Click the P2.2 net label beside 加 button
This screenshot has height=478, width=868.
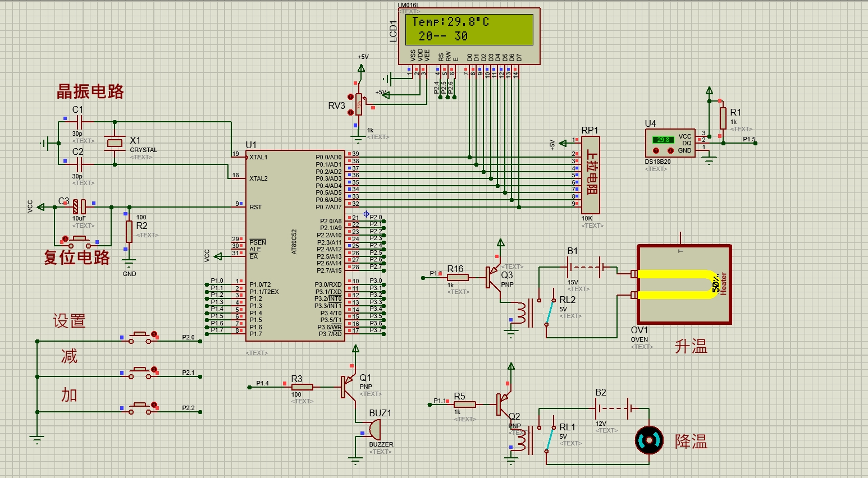click(188, 408)
